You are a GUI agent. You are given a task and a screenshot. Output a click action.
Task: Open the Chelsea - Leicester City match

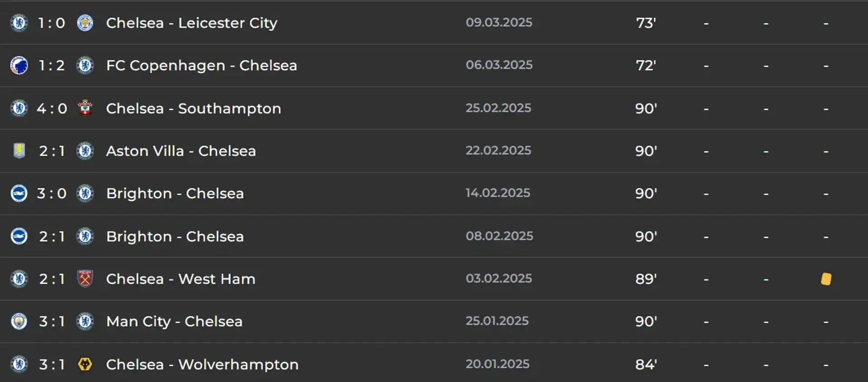192,23
